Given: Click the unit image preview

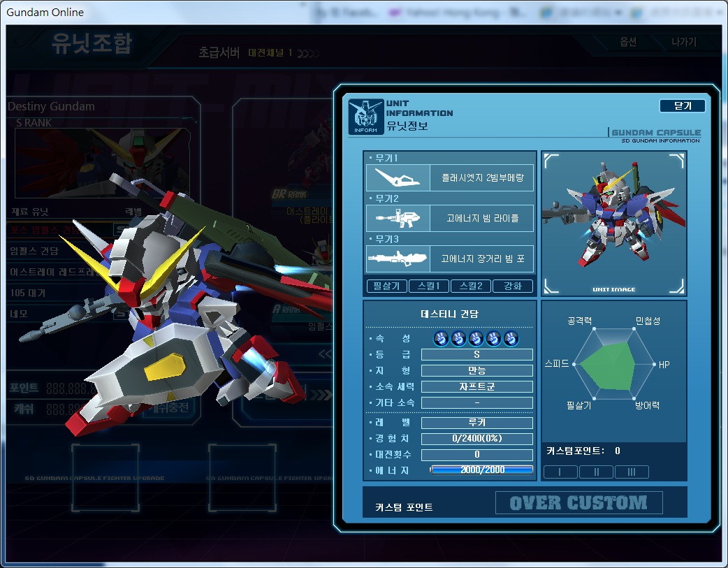Looking at the screenshot, I should pos(614,224).
